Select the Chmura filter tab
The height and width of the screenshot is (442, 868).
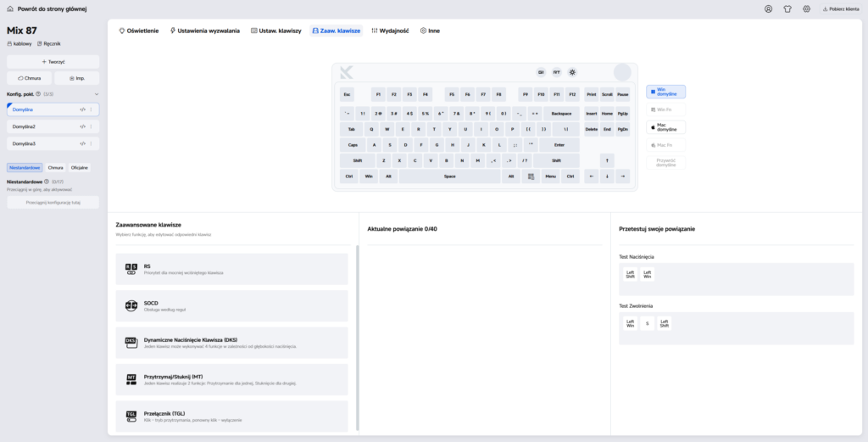[x=55, y=167]
